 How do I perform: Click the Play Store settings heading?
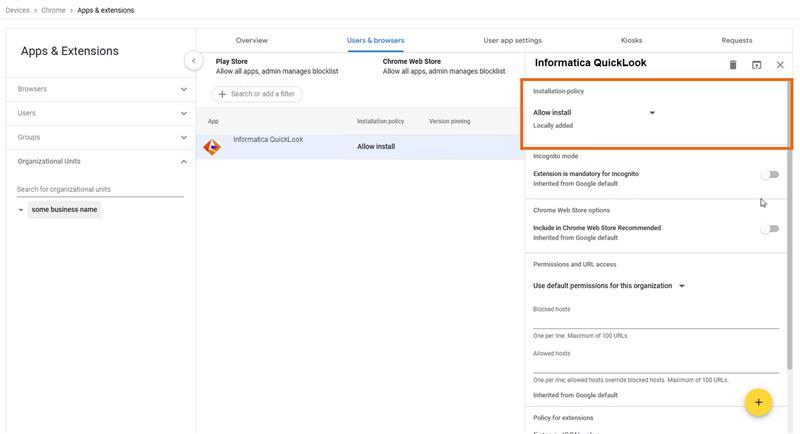click(231, 61)
